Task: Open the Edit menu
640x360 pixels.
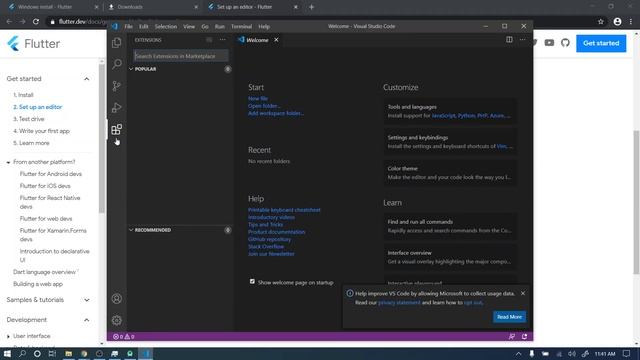Action: coord(144,27)
